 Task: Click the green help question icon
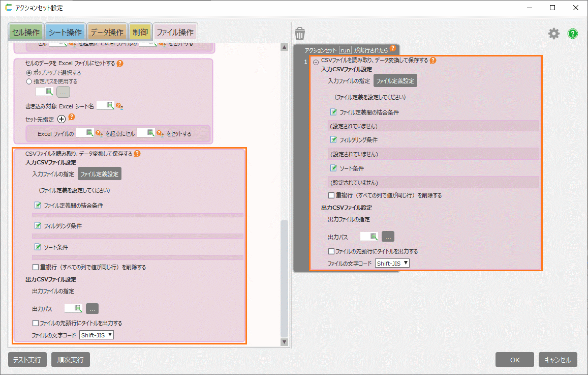pyautogui.click(x=573, y=34)
